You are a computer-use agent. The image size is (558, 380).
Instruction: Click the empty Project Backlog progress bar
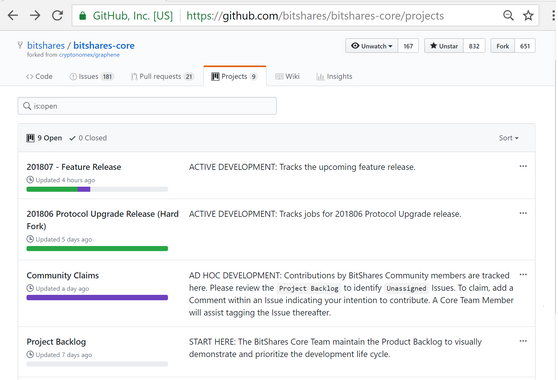(97, 364)
